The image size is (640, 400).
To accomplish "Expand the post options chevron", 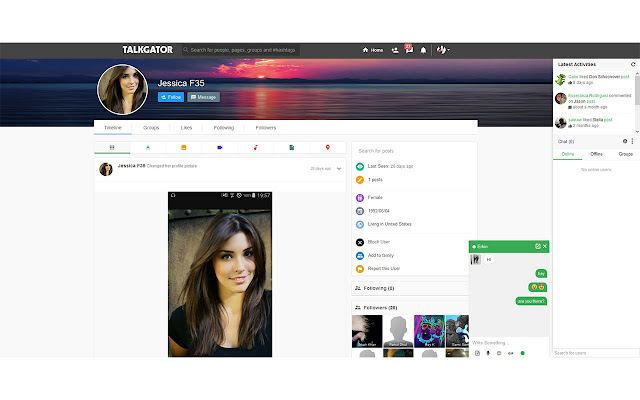I will tap(339, 169).
